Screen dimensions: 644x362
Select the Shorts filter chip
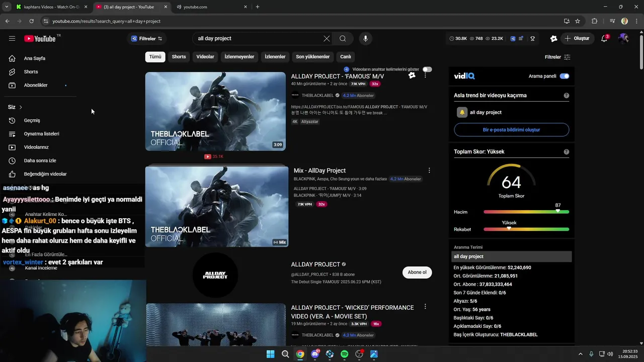point(179,57)
